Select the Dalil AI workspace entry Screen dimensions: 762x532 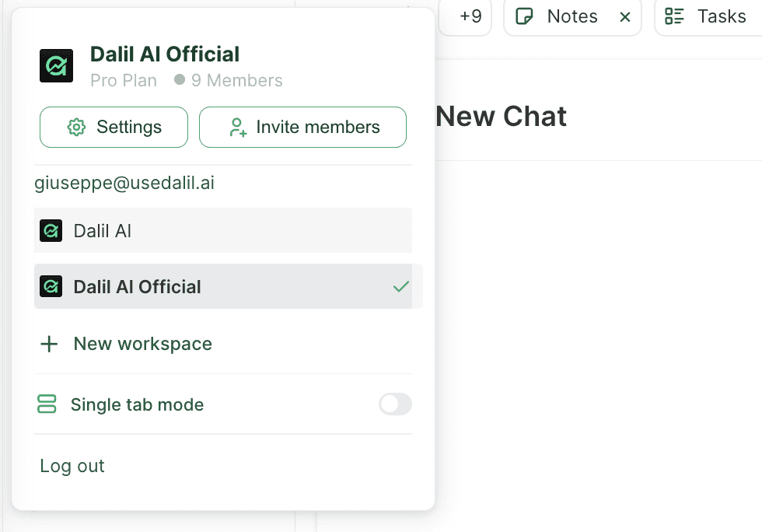point(223,230)
